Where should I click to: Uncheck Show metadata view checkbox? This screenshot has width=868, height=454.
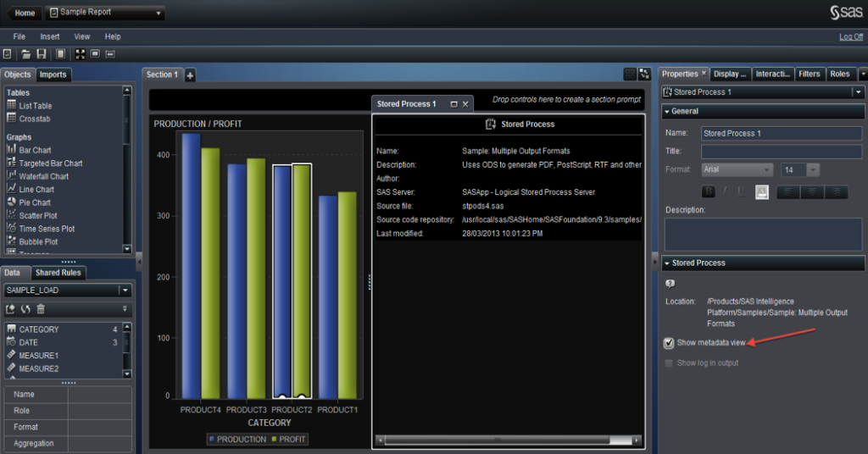pyautogui.click(x=669, y=343)
